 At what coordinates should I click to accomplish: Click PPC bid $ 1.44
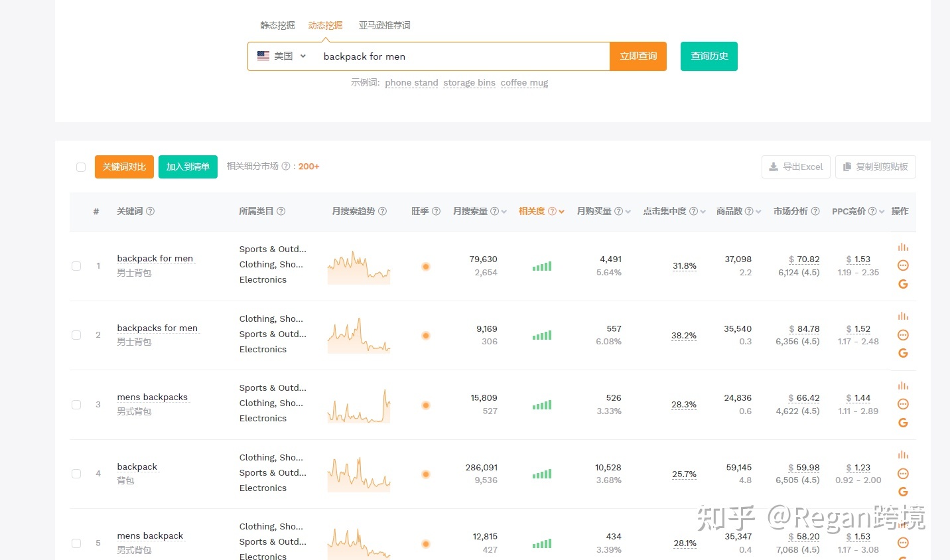858,398
